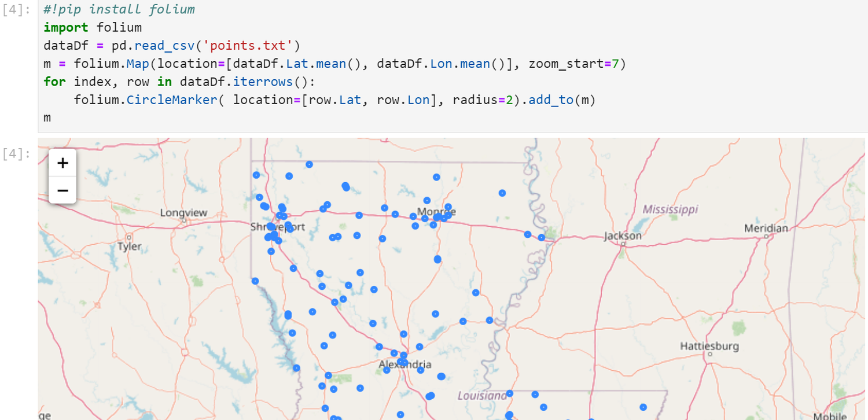This screenshot has height=420, width=868.
Task: Zoom out the map with minus button
Action: [62, 190]
